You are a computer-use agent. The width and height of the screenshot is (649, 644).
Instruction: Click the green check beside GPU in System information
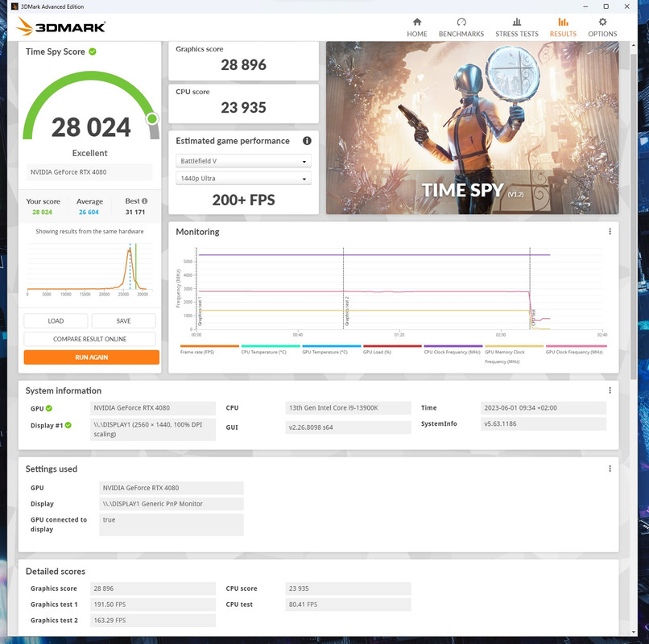pos(49,408)
